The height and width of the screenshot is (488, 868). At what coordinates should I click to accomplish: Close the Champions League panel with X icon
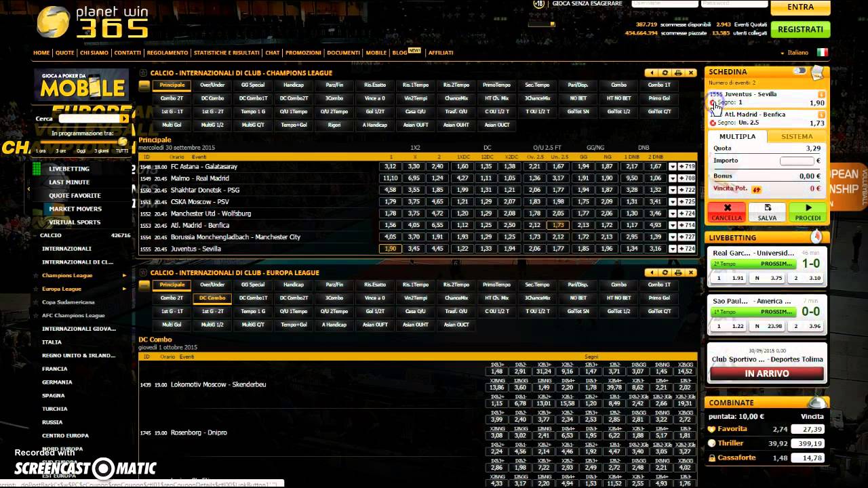690,73
